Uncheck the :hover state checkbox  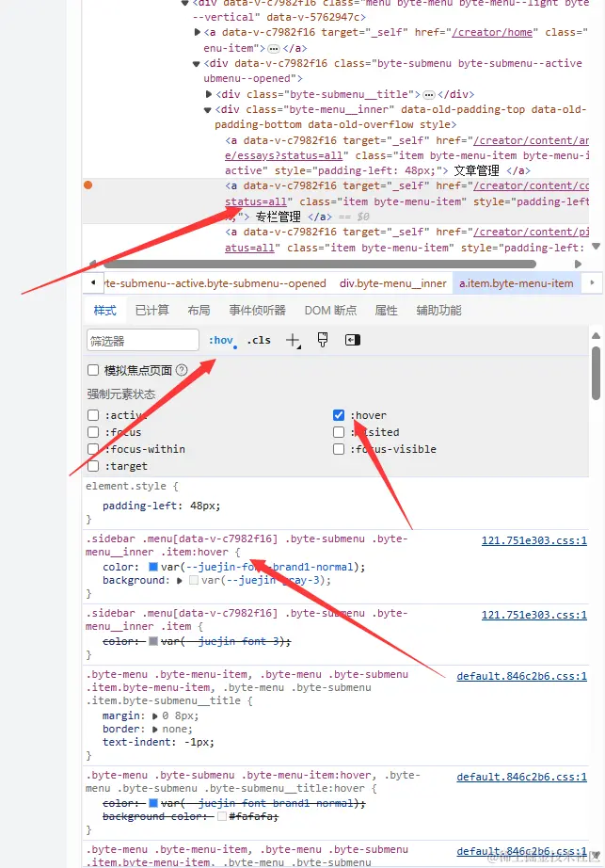click(x=339, y=415)
